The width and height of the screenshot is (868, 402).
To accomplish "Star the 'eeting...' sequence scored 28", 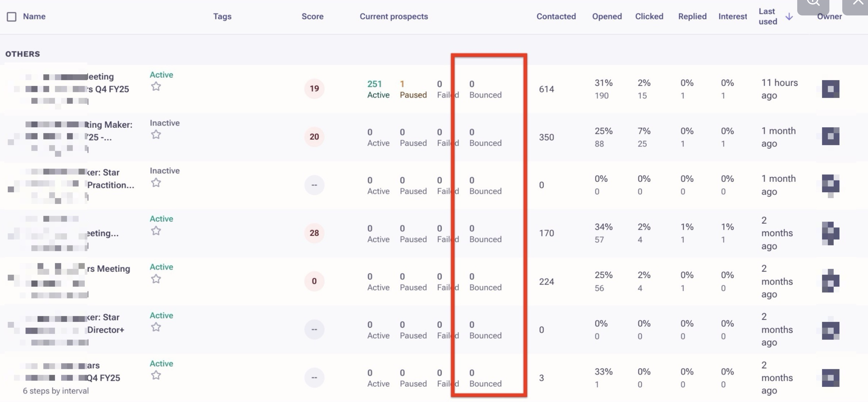I will 156,231.
